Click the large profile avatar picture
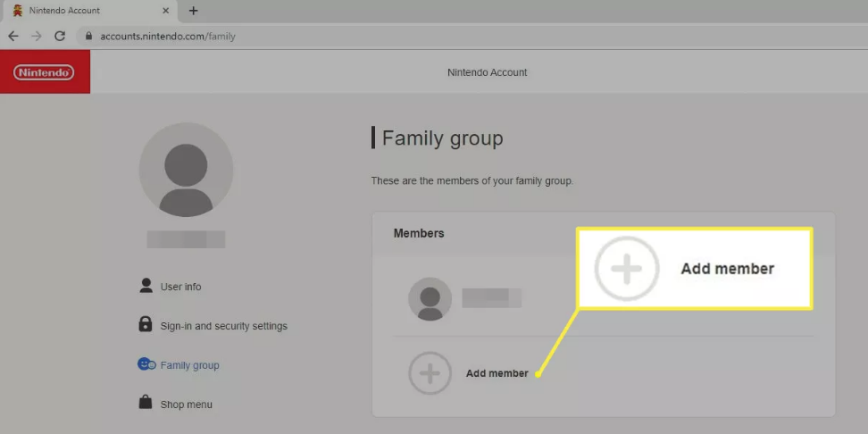This screenshot has width=868, height=434. tap(186, 170)
